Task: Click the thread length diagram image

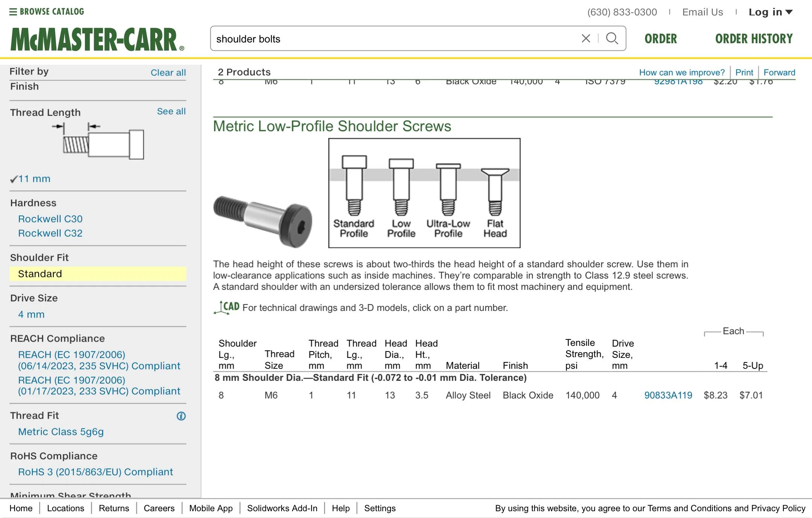Action: click(x=98, y=142)
